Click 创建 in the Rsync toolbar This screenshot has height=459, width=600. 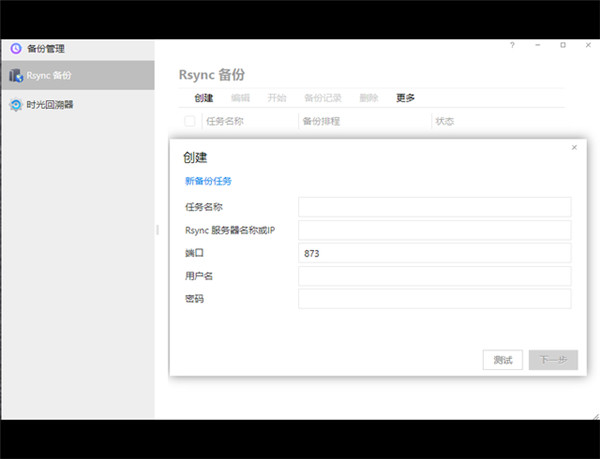(204, 98)
